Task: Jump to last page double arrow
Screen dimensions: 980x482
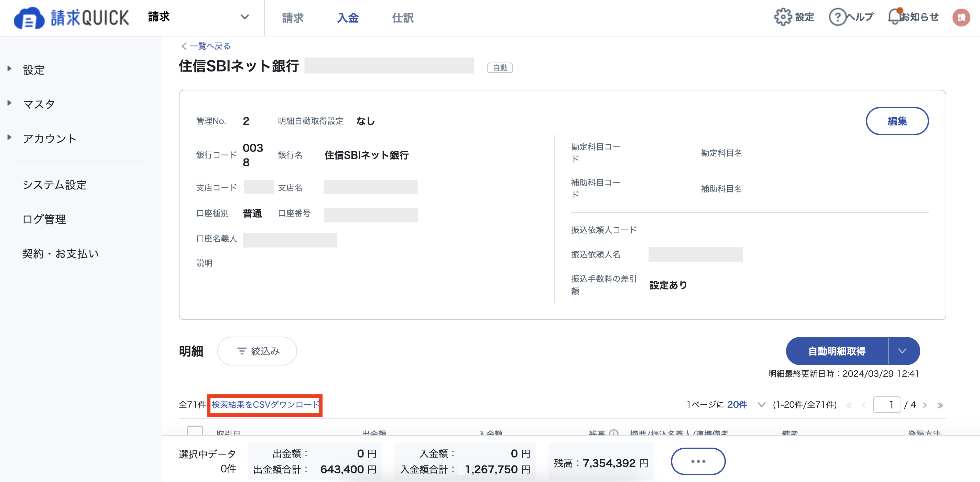Action: (940, 405)
